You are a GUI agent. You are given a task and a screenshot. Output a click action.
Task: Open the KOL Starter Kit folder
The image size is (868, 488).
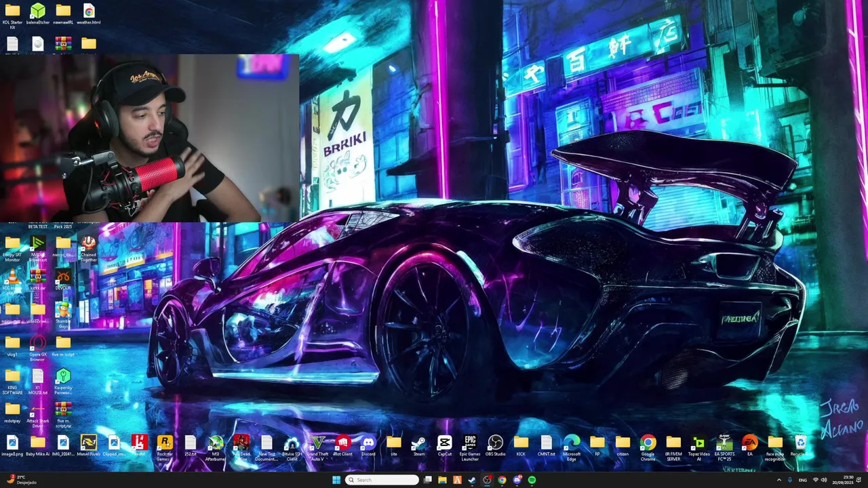[12, 16]
